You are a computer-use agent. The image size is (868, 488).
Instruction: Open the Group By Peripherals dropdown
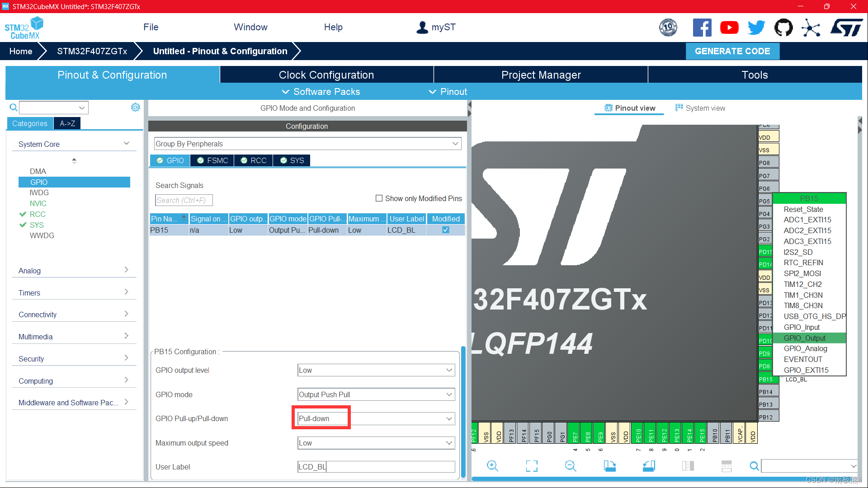(455, 143)
